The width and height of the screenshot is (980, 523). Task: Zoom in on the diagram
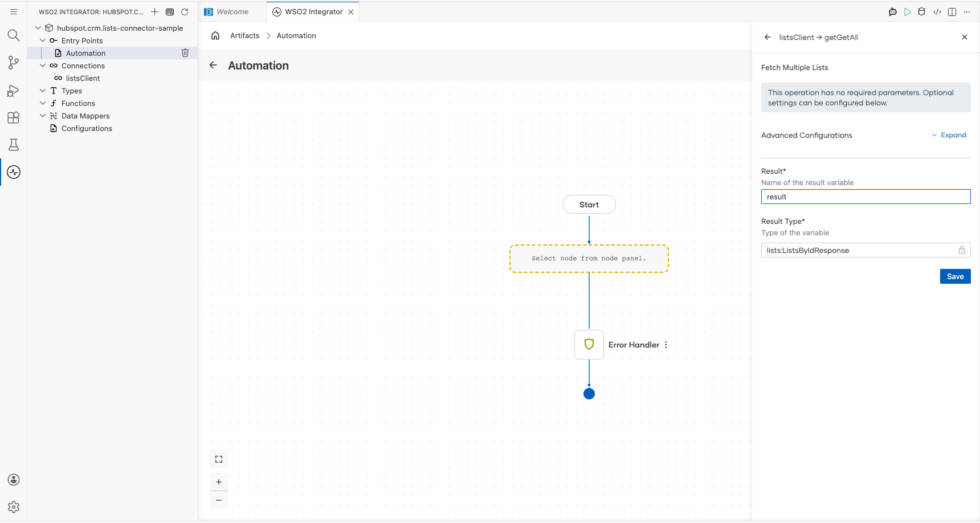219,482
